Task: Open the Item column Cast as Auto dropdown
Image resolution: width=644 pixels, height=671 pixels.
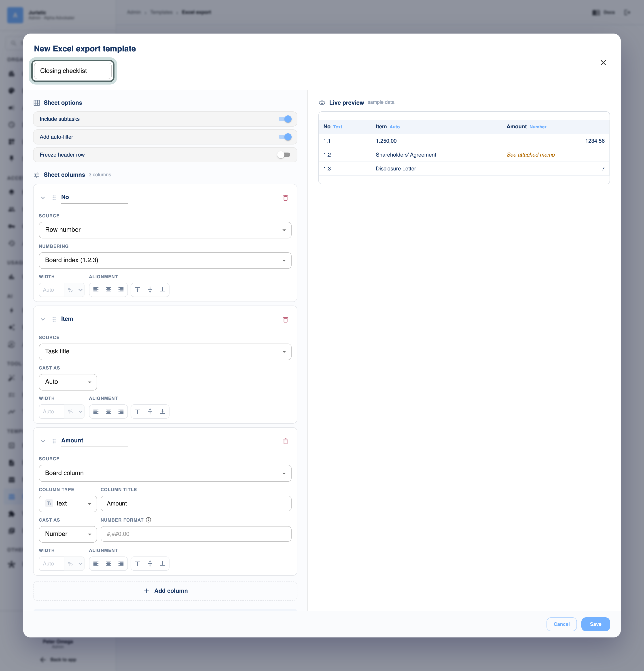Action: [68, 382]
